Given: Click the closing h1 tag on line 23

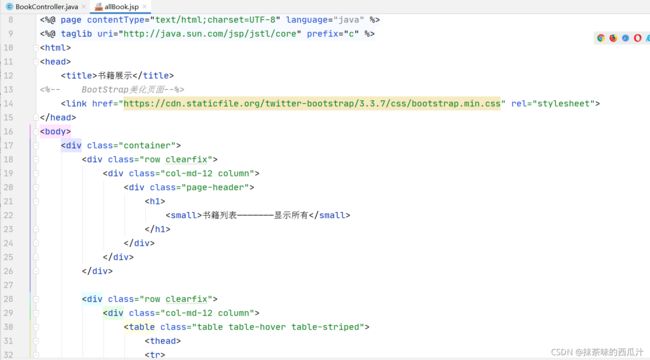Looking at the screenshot, I should 158,229.
